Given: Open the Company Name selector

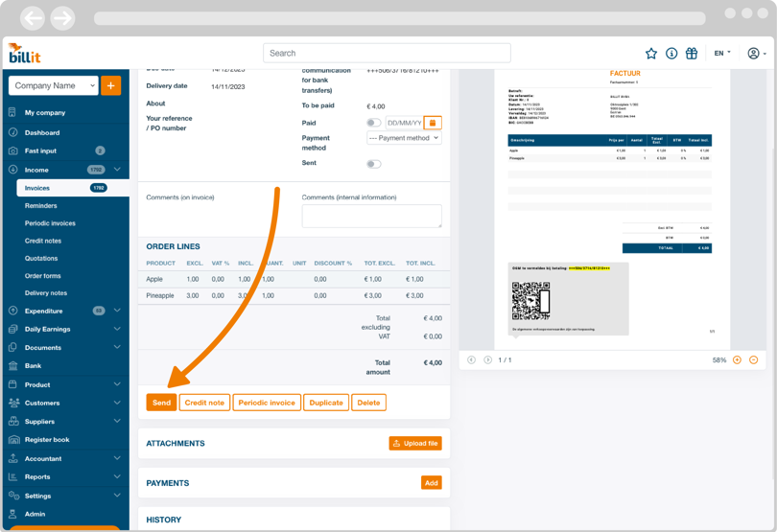Looking at the screenshot, I should (54, 85).
